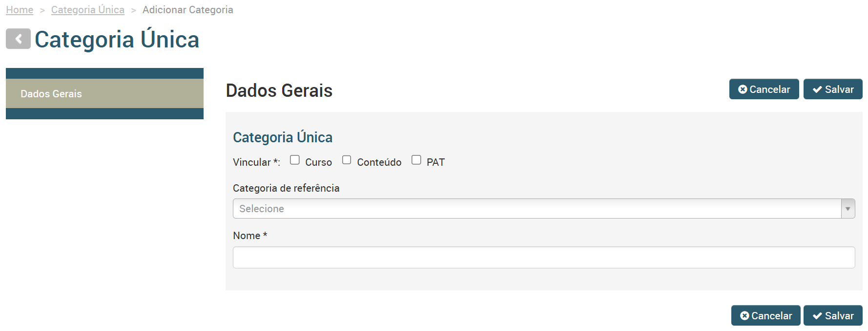Screen dimensions: 868x331
Task: Click the Dados Gerais section heading
Action: click(x=279, y=90)
